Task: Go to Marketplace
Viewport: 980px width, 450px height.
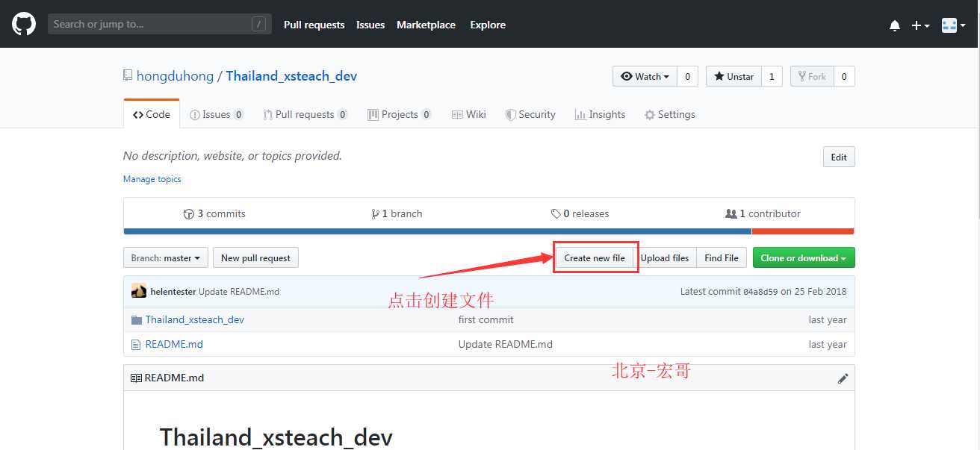Action: (426, 25)
